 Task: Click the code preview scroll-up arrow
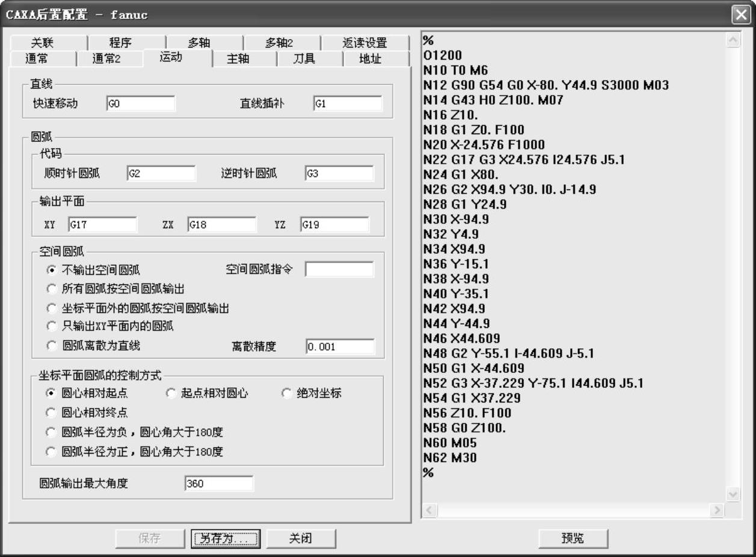pyautogui.click(x=733, y=40)
